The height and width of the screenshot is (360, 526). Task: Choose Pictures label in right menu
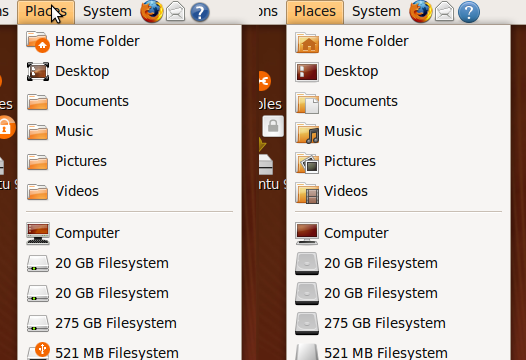click(350, 161)
